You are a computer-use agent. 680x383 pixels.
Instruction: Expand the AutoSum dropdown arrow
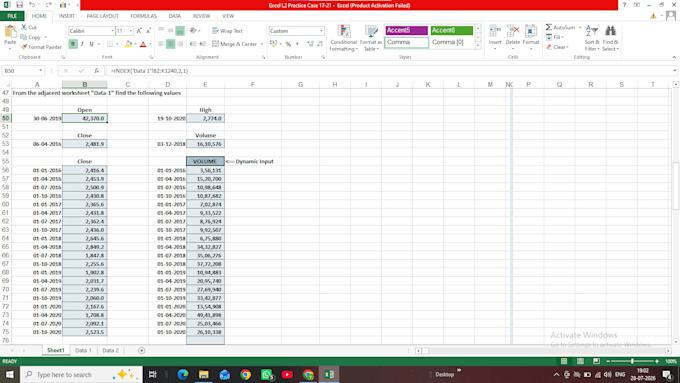580,27
